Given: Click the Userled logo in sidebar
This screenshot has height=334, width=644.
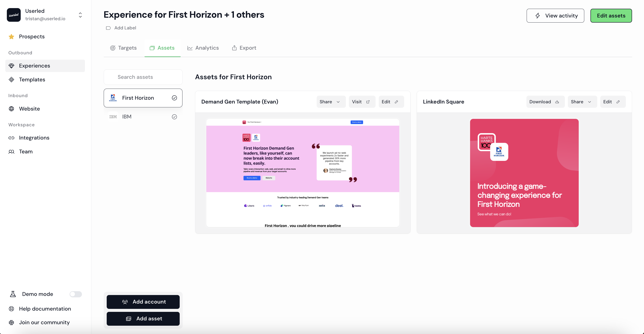Looking at the screenshot, I should (14, 15).
